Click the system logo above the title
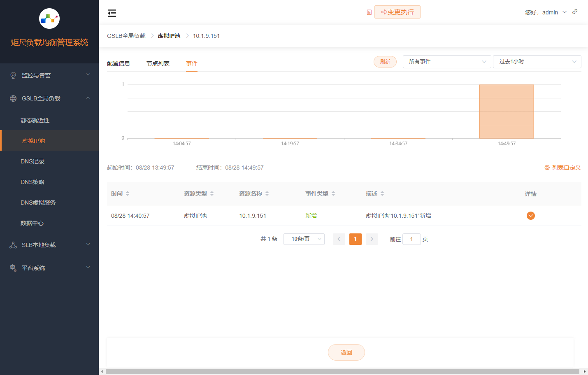588x375 pixels. [x=49, y=19]
